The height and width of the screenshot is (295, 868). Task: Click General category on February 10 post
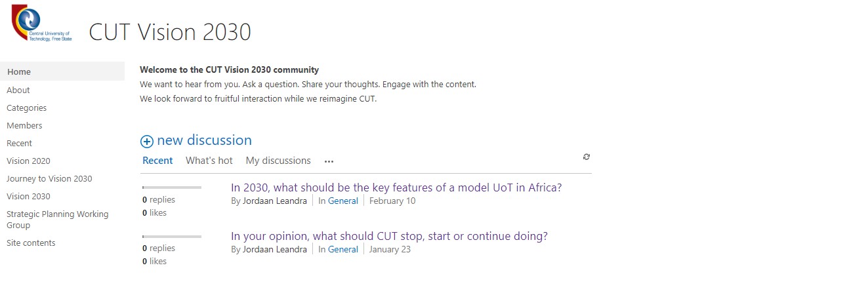point(343,201)
